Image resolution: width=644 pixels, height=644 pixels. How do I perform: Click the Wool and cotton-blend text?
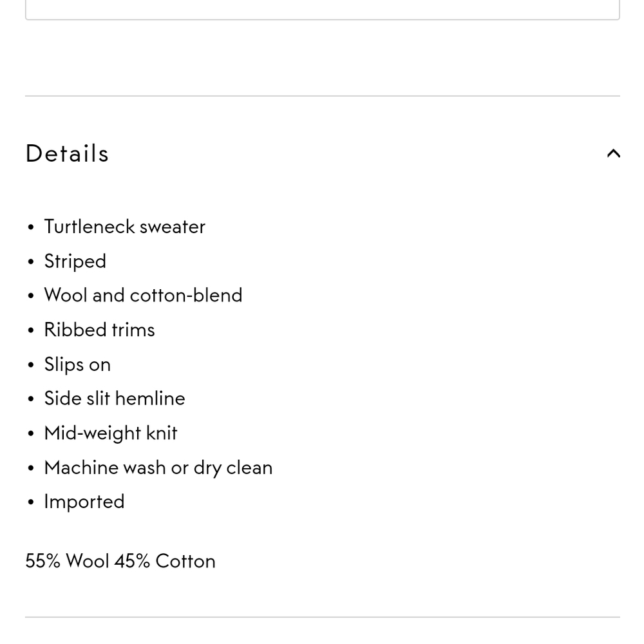click(143, 296)
